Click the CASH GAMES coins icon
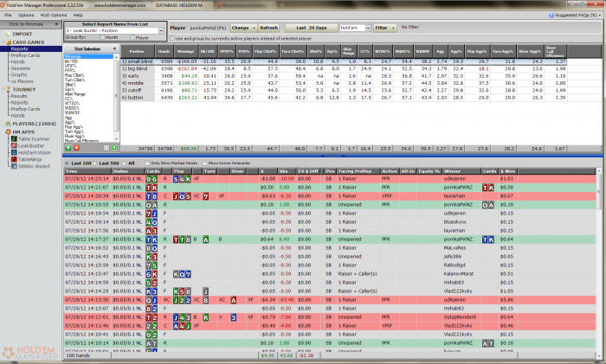The width and height of the screenshot is (606, 364). [8, 42]
